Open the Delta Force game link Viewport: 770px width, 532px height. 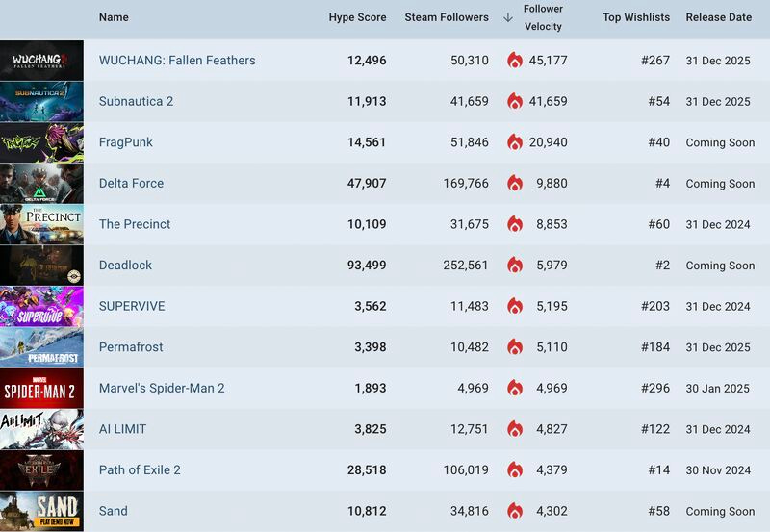click(131, 183)
